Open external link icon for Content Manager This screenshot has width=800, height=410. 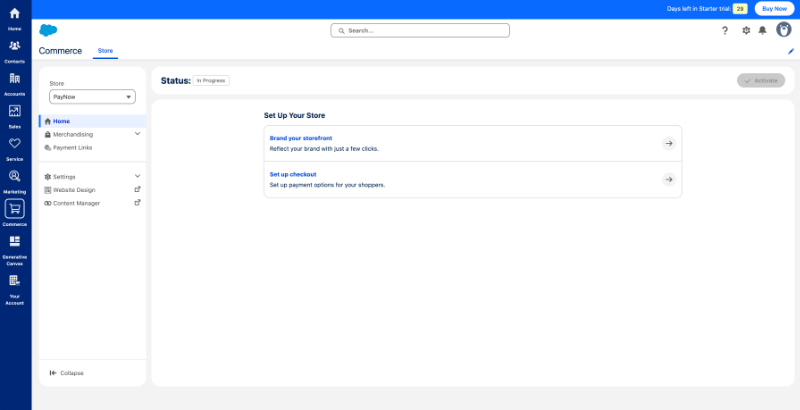[x=137, y=202]
